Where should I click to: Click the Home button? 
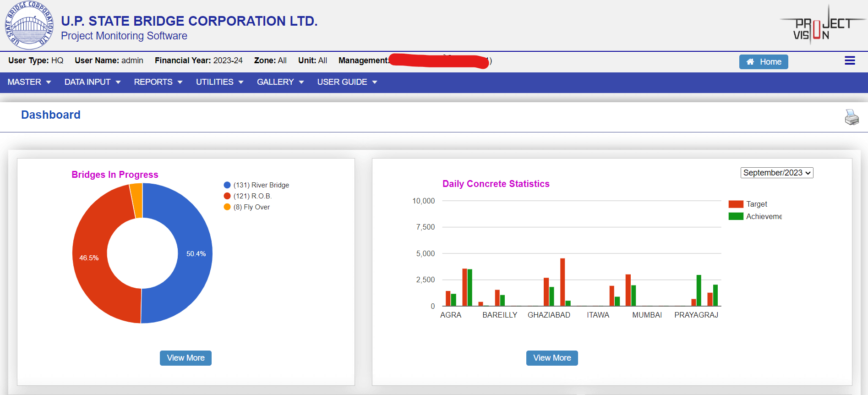tap(764, 62)
